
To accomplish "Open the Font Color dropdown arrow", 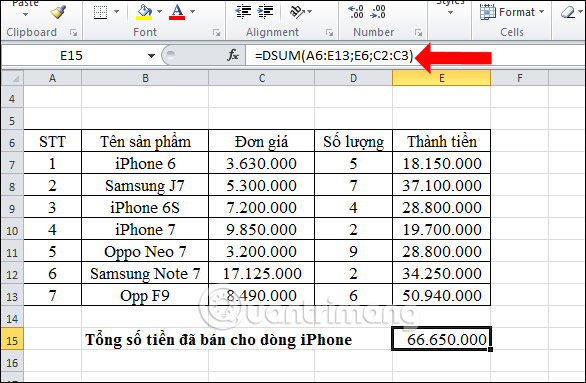I will pos(192,12).
